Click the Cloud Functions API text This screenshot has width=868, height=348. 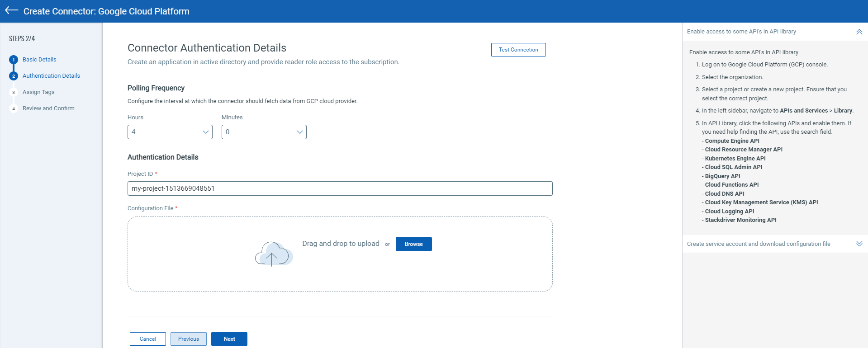tap(732, 185)
